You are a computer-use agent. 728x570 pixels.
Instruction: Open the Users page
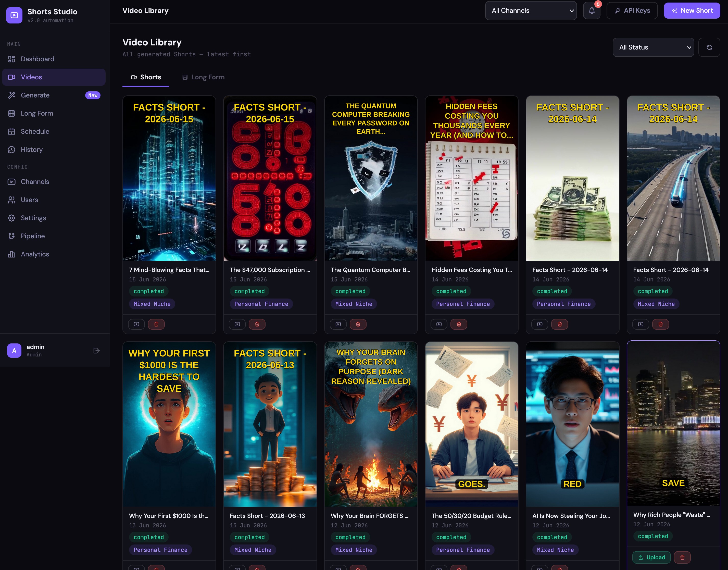pos(54,200)
